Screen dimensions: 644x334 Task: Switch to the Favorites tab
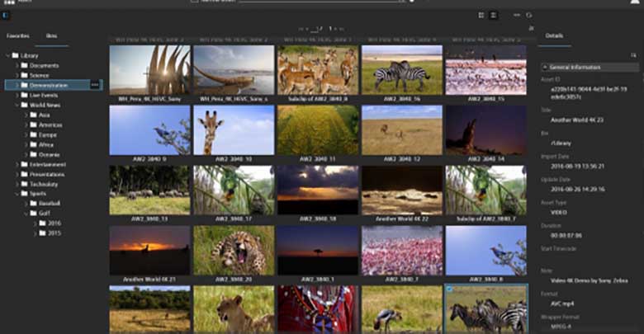(18, 36)
